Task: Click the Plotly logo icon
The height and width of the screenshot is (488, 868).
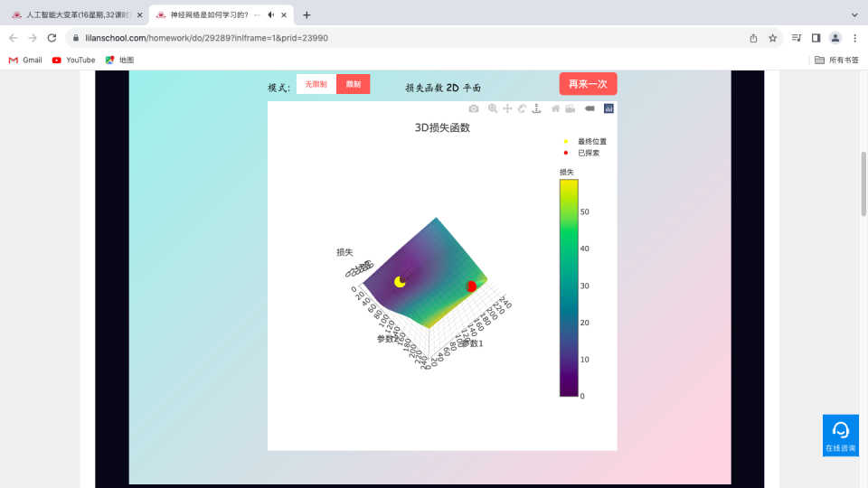Action: 609,109
